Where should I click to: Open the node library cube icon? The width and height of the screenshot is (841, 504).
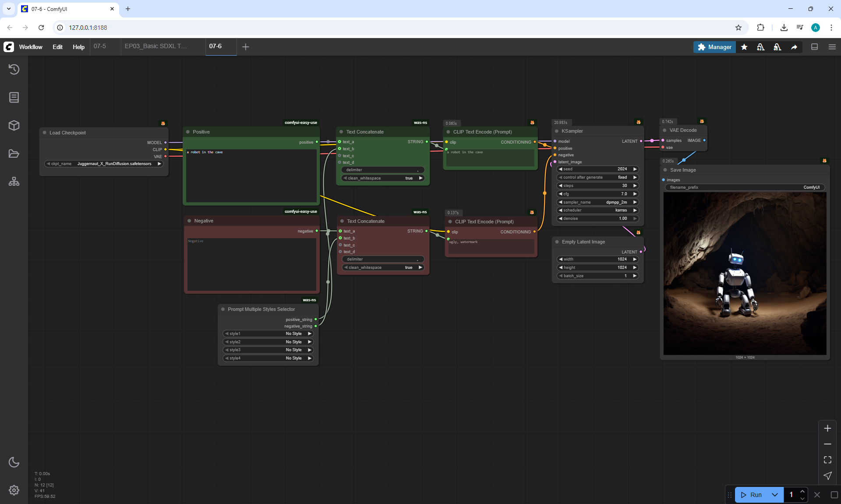(14, 125)
